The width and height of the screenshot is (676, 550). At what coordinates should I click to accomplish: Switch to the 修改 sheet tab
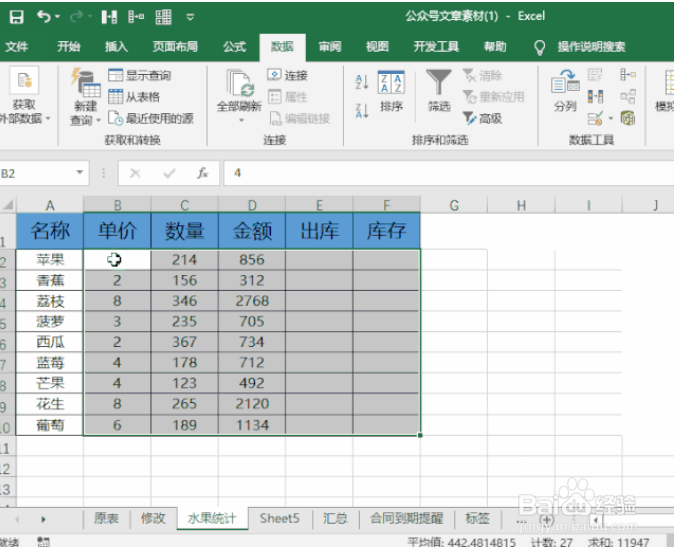point(153,519)
